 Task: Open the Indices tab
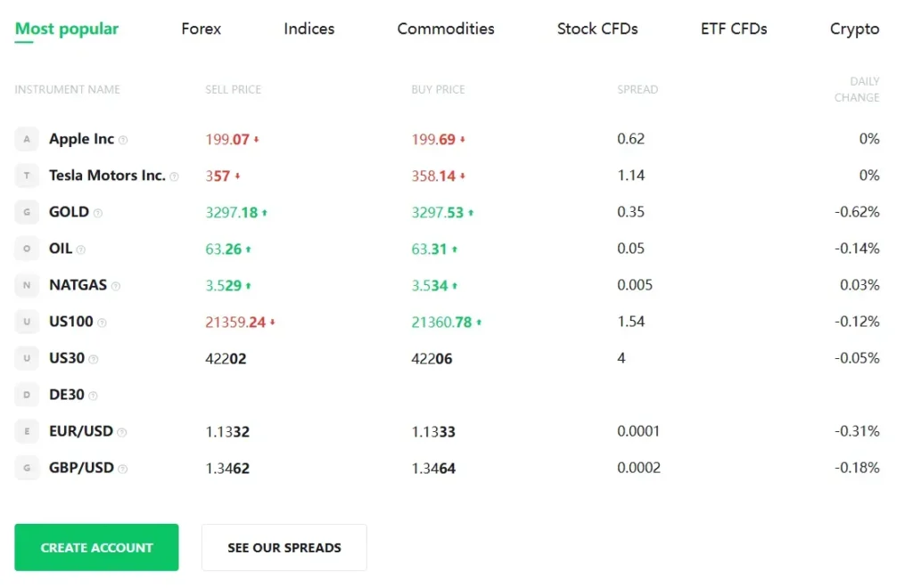308,29
